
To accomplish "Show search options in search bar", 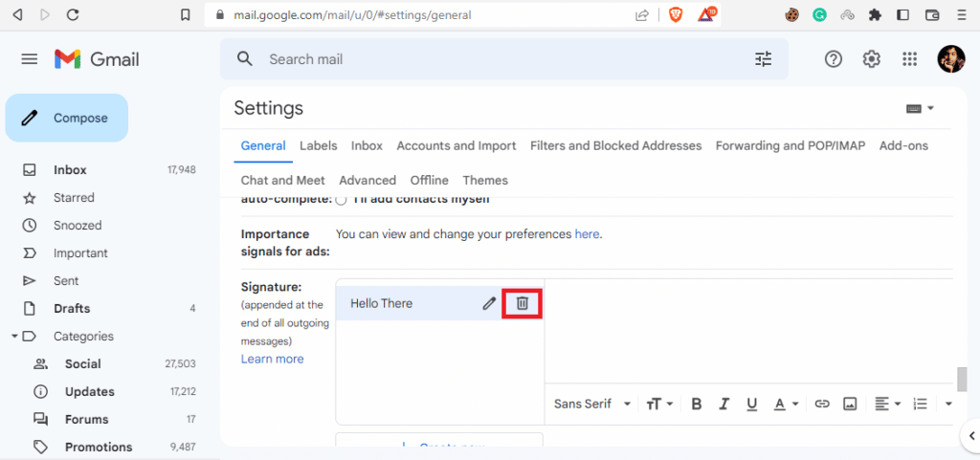I will tap(763, 59).
